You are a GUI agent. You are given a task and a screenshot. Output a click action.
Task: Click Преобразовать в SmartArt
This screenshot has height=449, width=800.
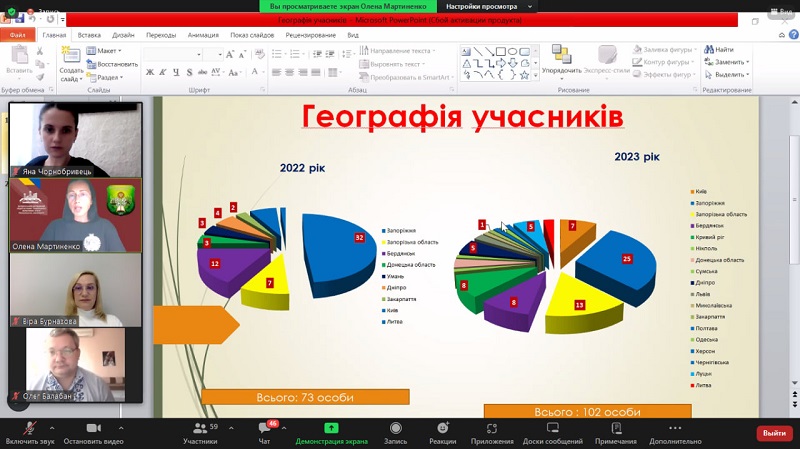click(x=407, y=77)
